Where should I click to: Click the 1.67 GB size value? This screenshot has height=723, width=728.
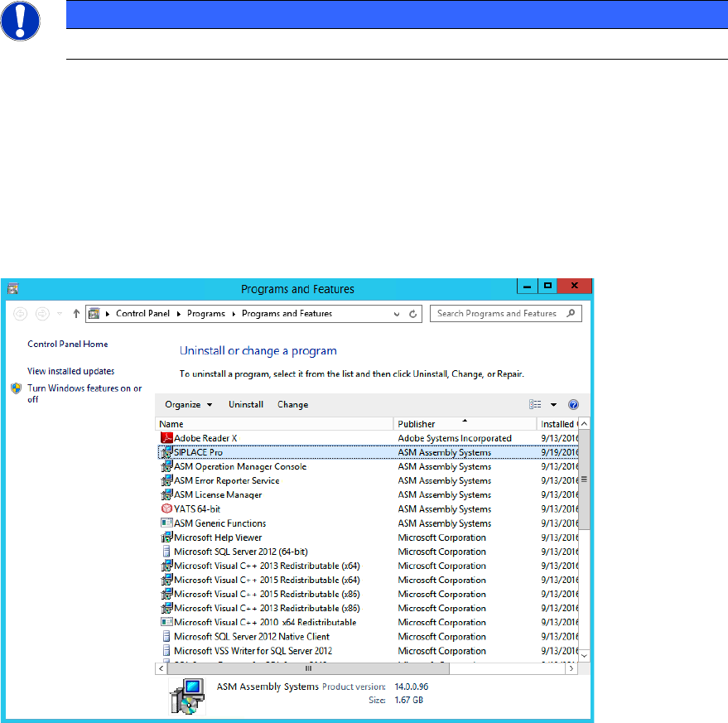click(409, 700)
